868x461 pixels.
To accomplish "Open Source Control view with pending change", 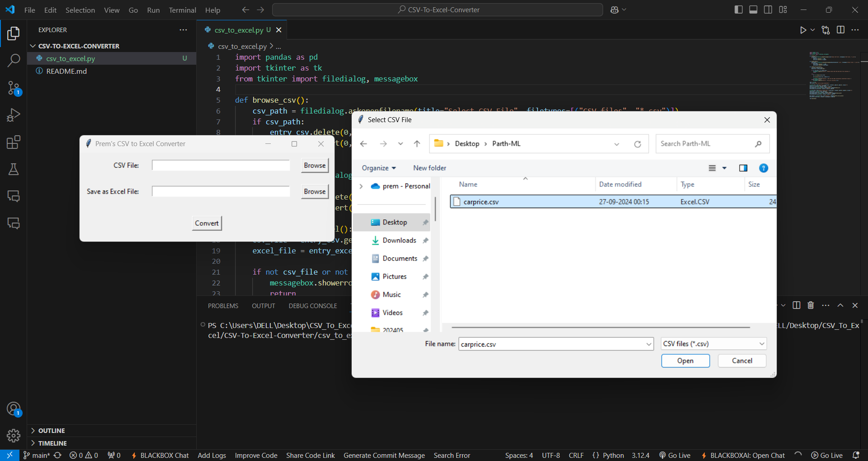I will [x=14, y=88].
